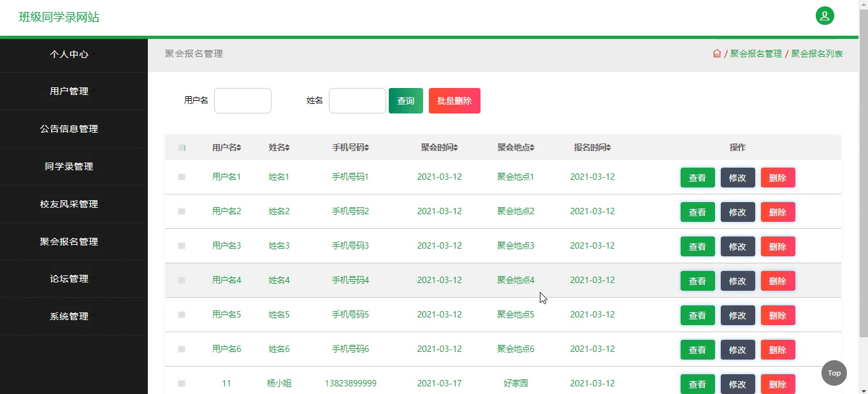Sort by 姓名 column arrows
Viewport: 868px width, 394px height.
287,148
